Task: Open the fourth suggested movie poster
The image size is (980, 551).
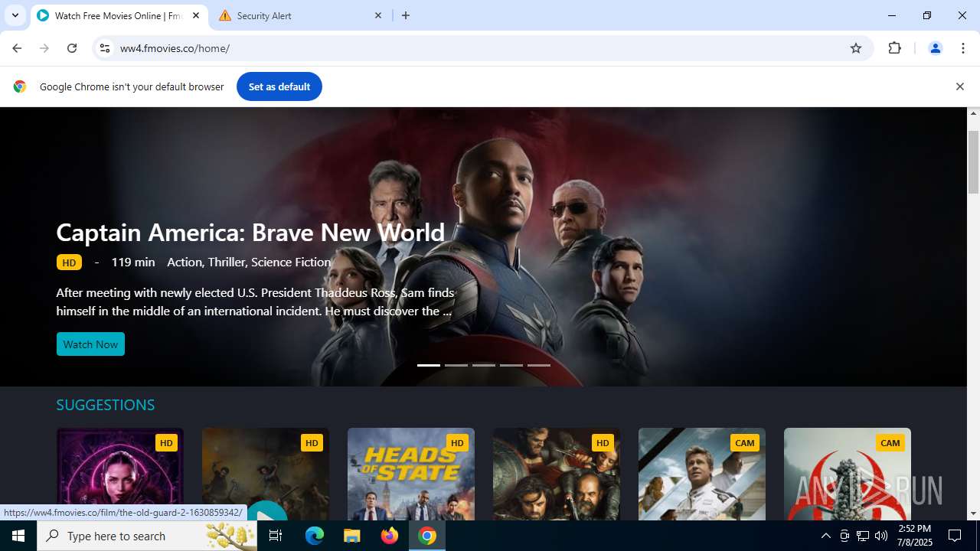Action: pos(556,474)
